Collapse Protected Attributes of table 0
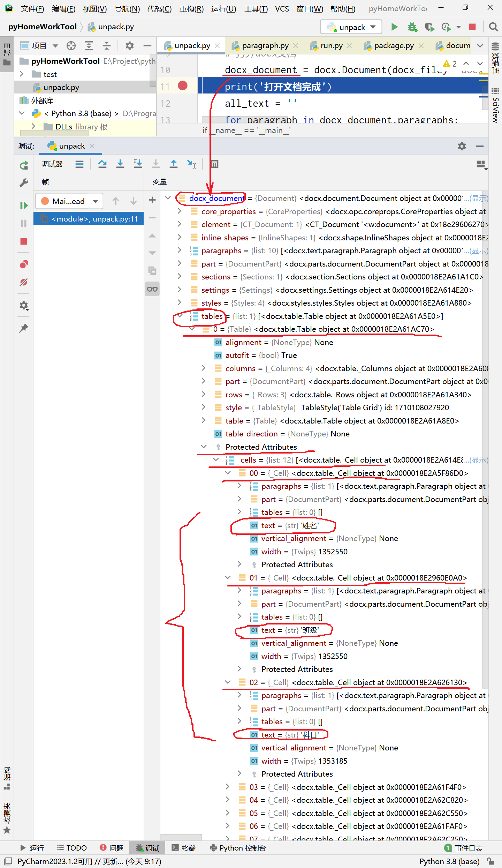The height and width of the screenshot is (868, 502). tap(204, 447)
